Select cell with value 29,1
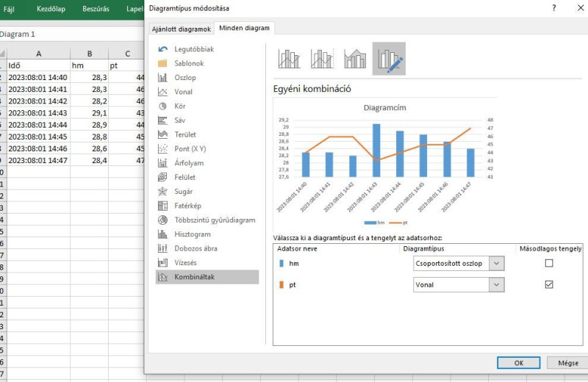 (x=90, y=113)
